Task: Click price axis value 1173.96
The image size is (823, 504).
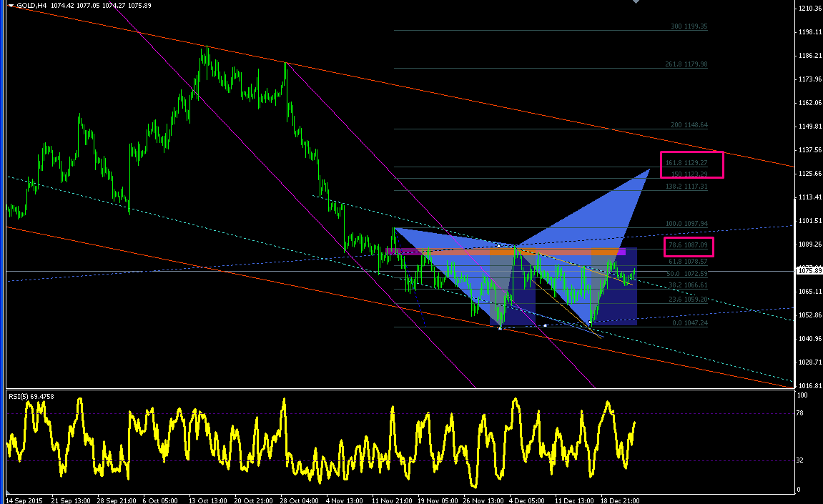Action: click(810, 79)
